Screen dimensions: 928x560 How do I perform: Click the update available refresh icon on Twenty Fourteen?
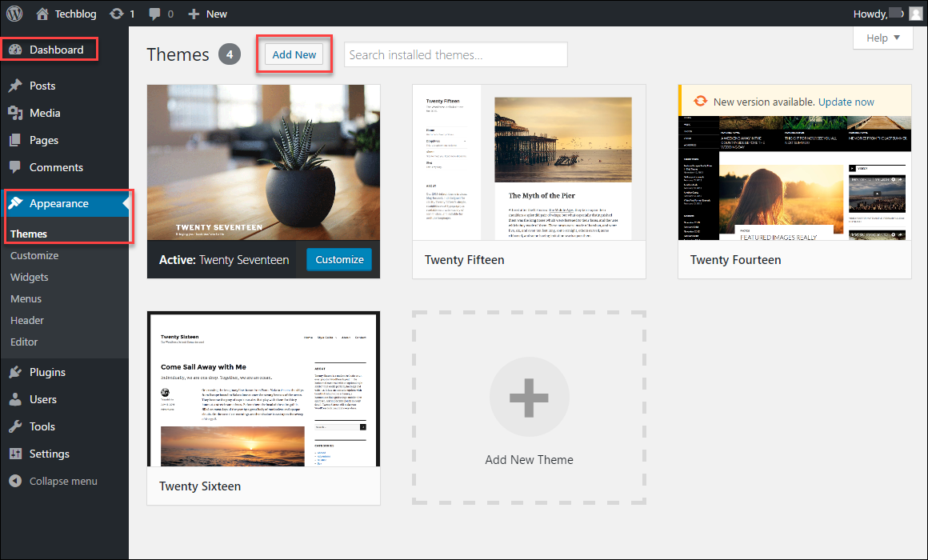[700, 102]
